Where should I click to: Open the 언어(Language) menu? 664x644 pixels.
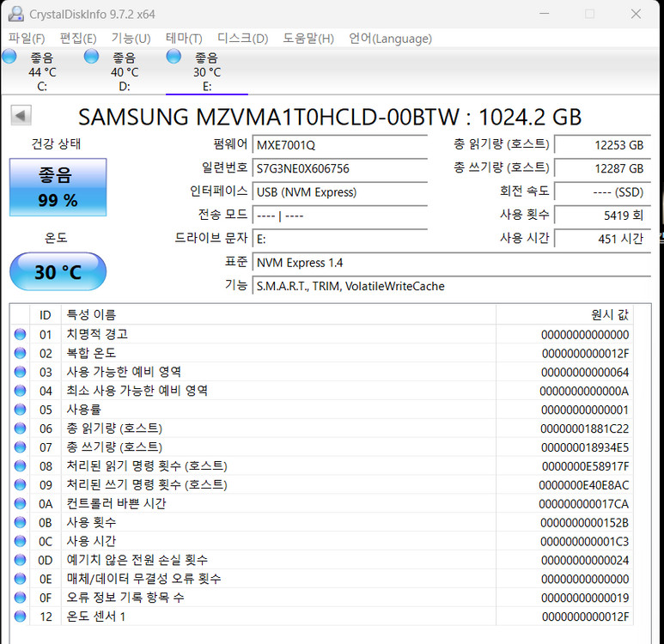pyautogui.click(x=390, y=39)
